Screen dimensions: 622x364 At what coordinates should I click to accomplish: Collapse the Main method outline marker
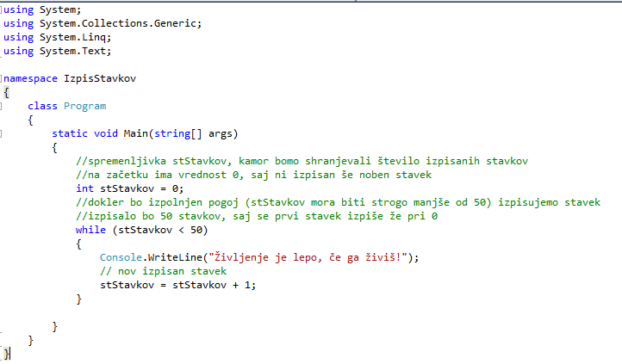pos(3,133)
